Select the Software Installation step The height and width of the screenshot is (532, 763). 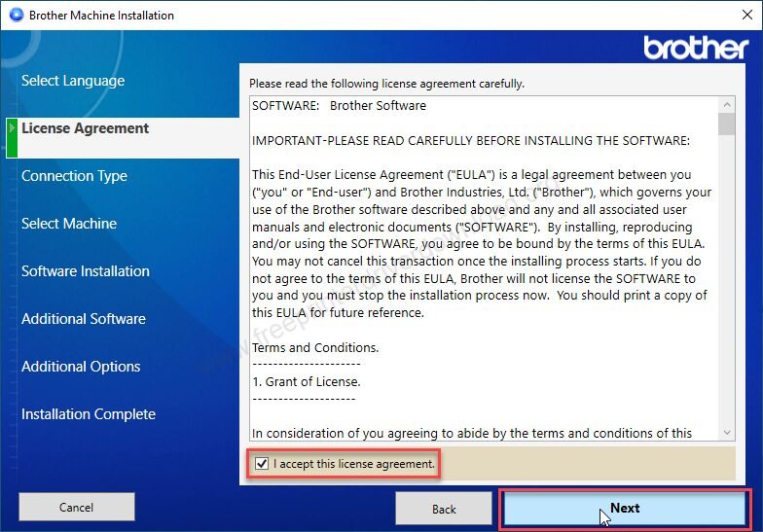tap(86, 271)
